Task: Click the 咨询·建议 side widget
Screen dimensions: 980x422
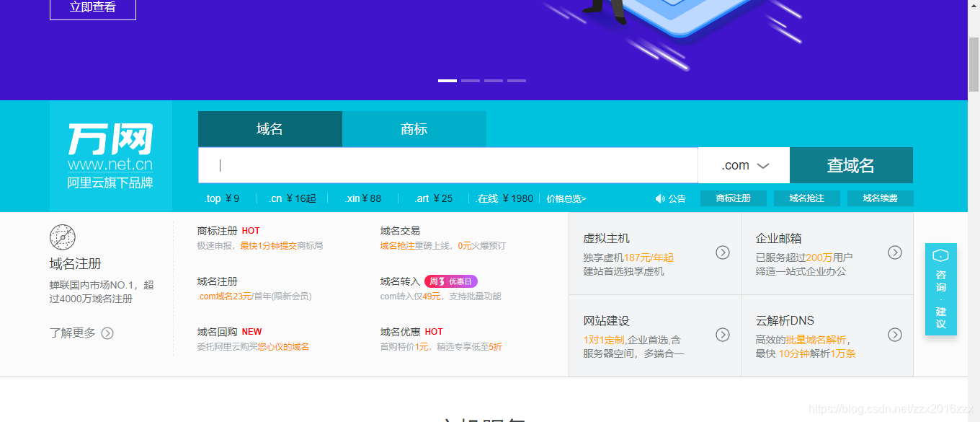Action: pyautogui.click(x=940, y=289)
